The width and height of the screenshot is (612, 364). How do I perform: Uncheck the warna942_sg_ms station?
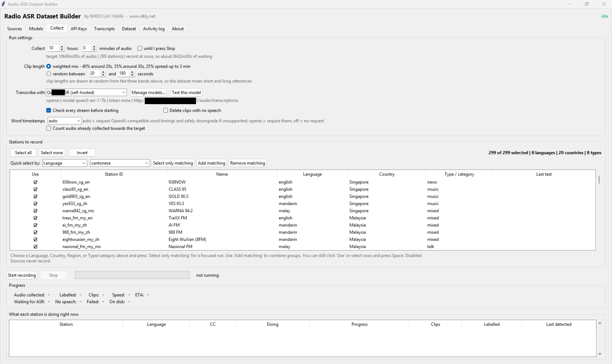click(35, 211)
